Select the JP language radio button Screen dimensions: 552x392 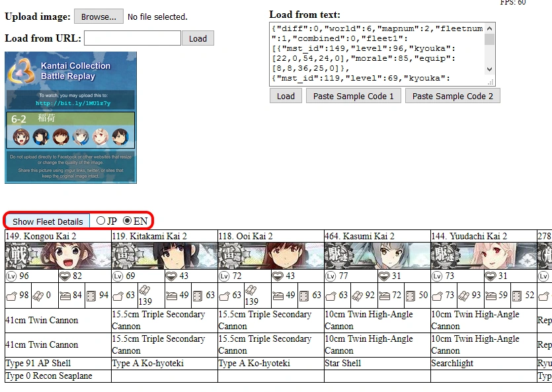click(100, 221)
